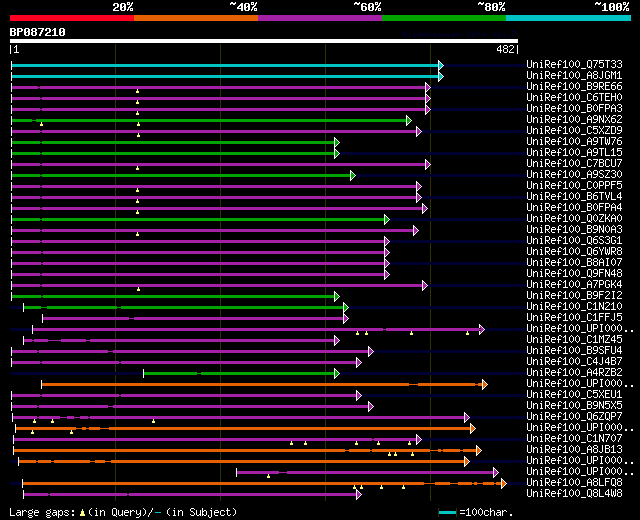Image resolution: width=640 pixels, height=520 pixels.
Task: Click the purple arrowhead of the C1N707 hit
Action: click(x=418, y=440)
